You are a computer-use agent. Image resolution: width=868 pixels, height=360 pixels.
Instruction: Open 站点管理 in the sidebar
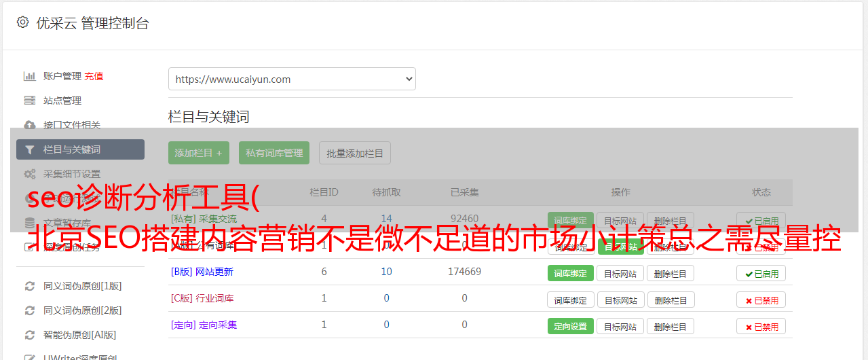(62, 101)
